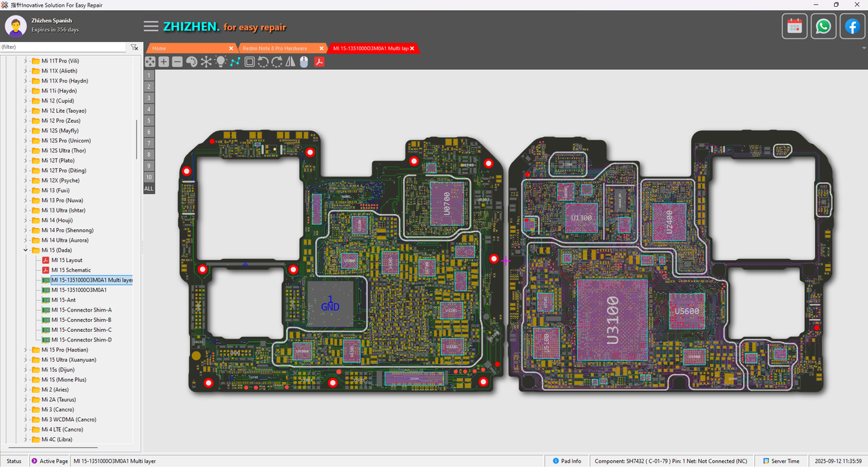Click into the filter search field
The width and height of the screenshot is (868, 467).
point(63,48)
